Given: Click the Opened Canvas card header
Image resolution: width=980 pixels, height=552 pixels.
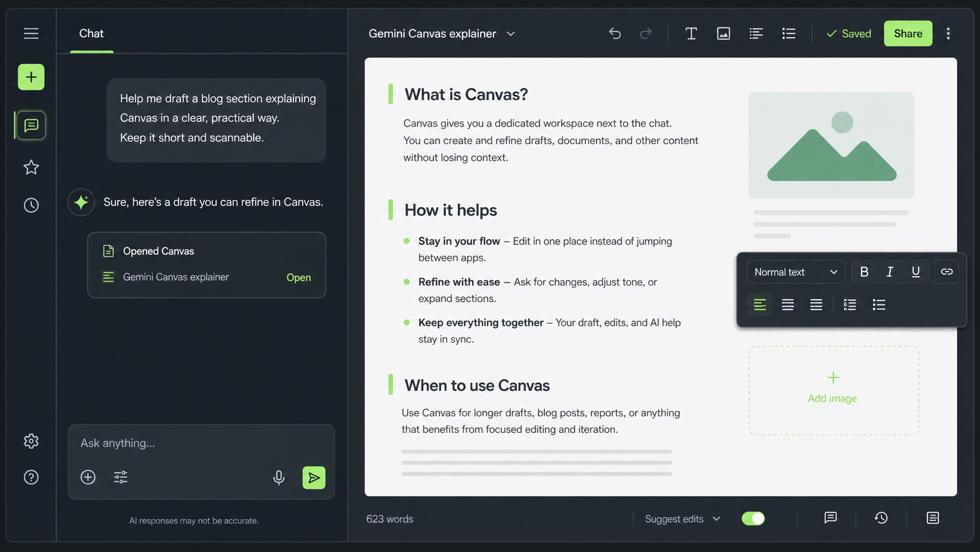Looking at the screenshot, I should tap(158, 251).
